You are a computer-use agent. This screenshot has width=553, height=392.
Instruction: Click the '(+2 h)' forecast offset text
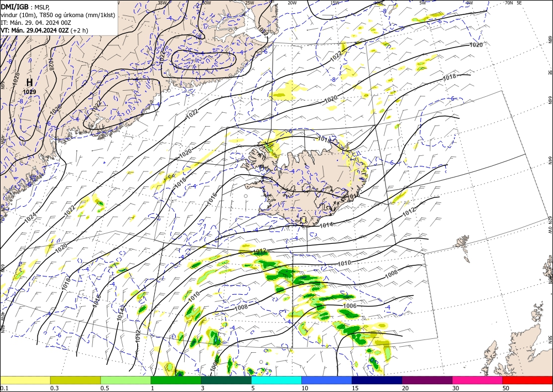tap(79, 30)
